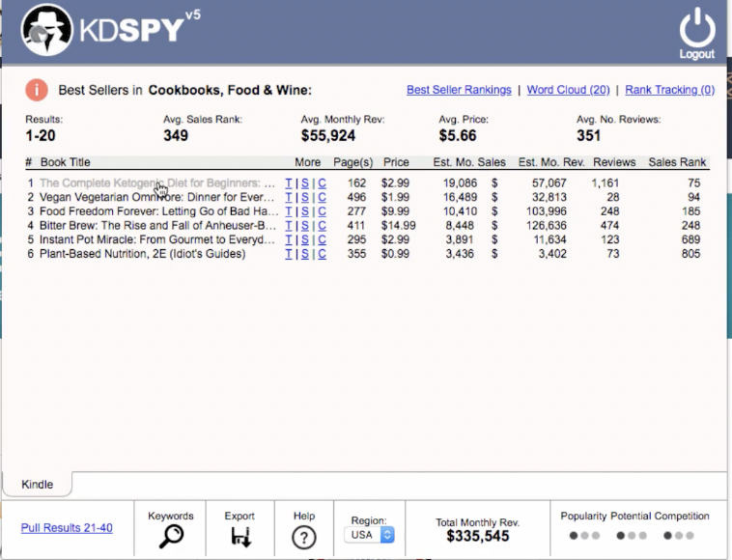The image size is (732, 560).
Task: Click Instant Pot Miracle sales 3,891 cell
Action: 460,239
